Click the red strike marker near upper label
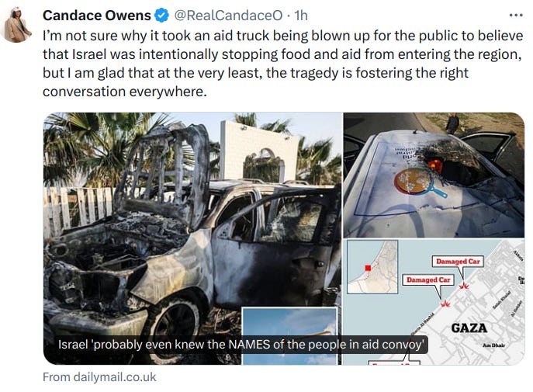 click(464, 286)
